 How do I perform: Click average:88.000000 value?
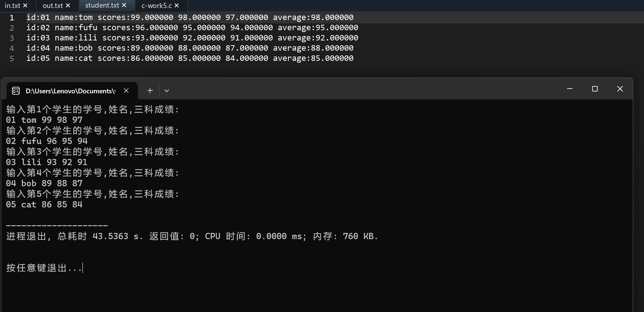point(313,48)
